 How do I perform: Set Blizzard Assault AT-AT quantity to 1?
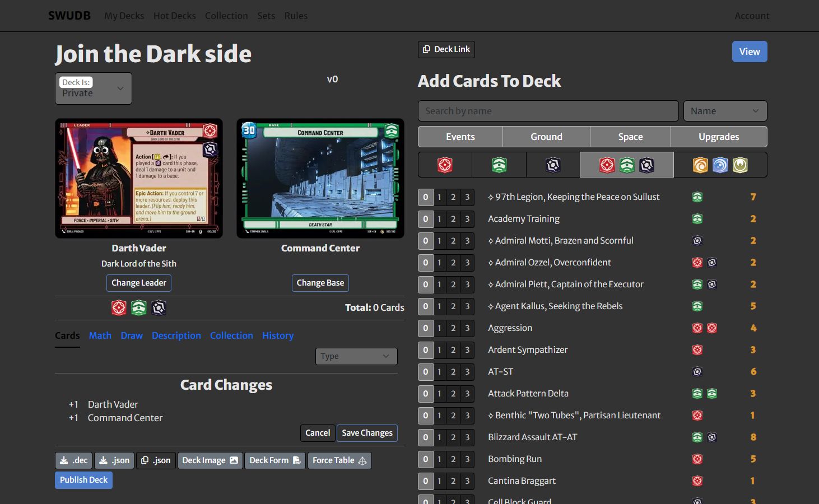(439, 437)
